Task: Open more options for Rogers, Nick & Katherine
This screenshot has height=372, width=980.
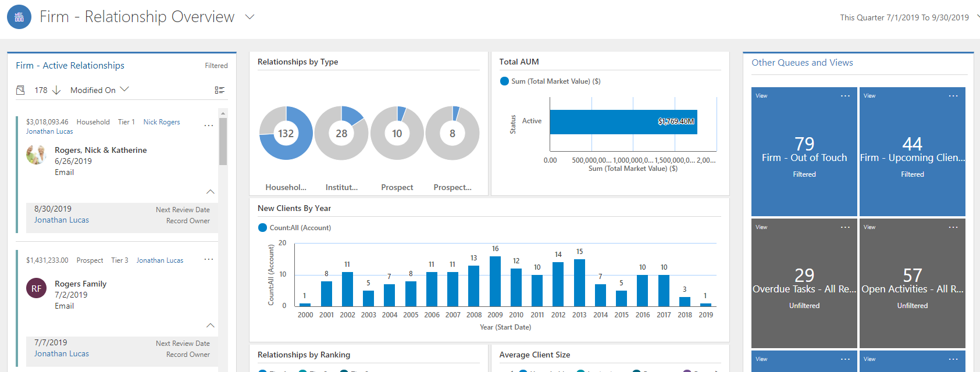Action: pos(209,126)
